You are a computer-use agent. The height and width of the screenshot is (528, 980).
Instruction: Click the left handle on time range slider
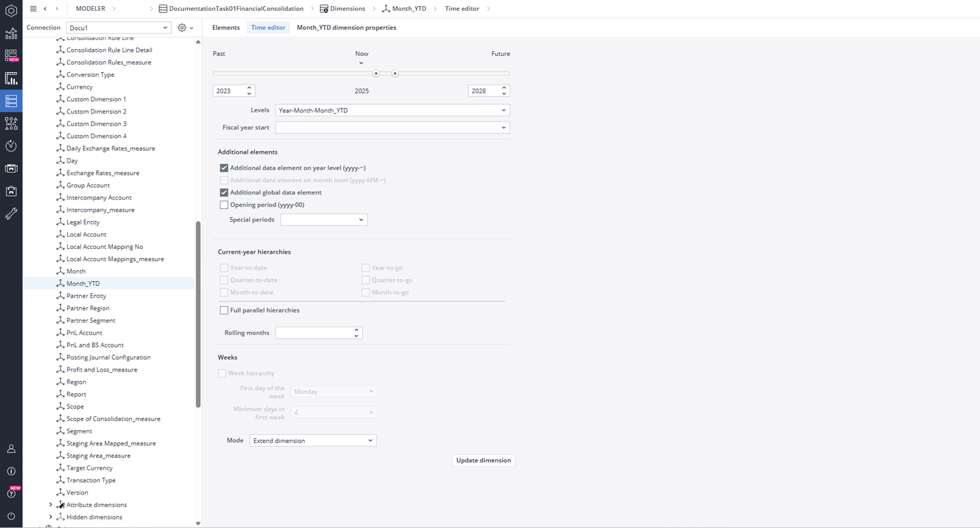(x=376, y=73)
